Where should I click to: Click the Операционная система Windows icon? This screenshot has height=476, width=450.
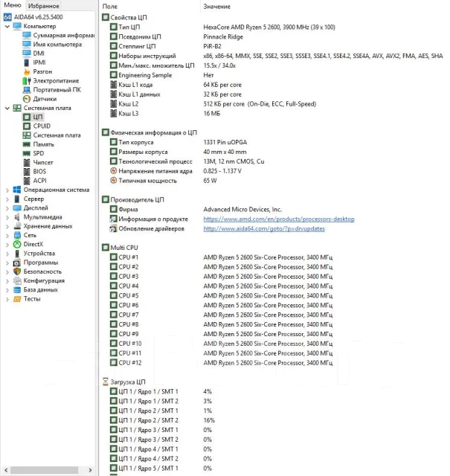tap(17, 190)
